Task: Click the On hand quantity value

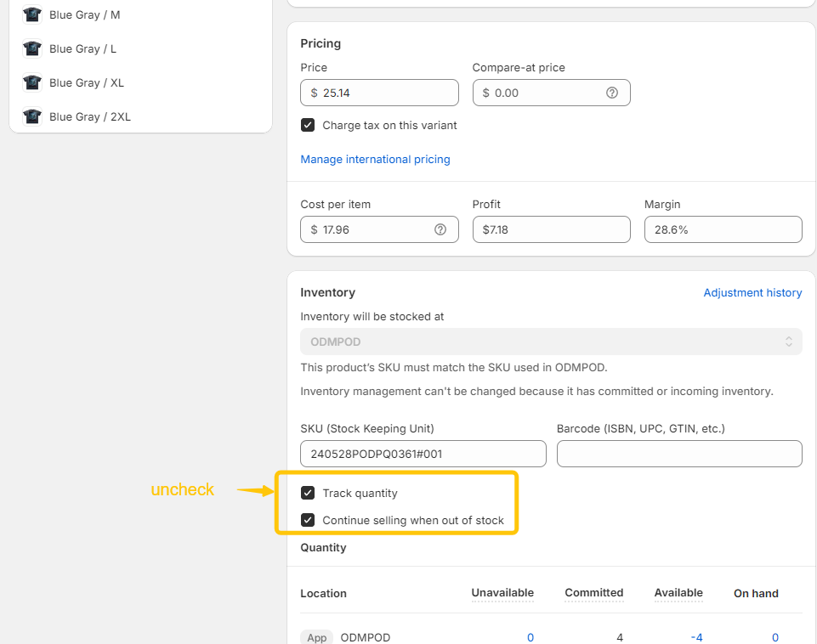Action: [774, 637]
